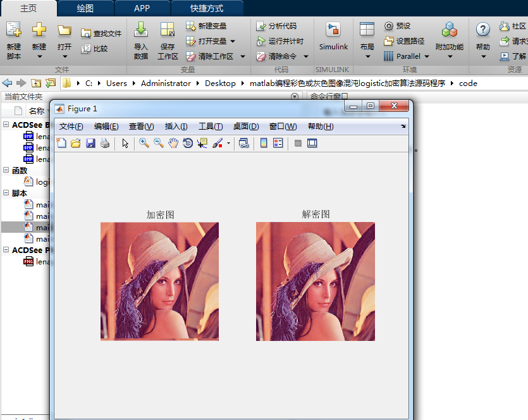
Task: Click Import Data (导入数据) icon
Action: (x=141, y=30)
